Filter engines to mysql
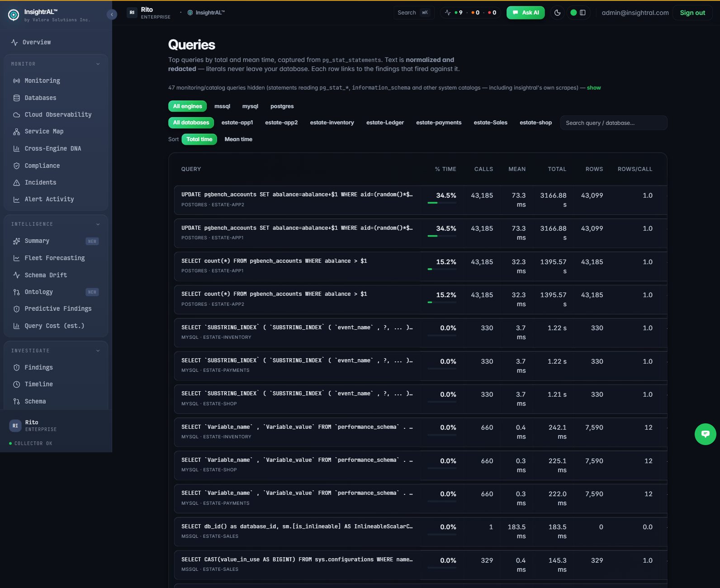 [x=250, y=106]
